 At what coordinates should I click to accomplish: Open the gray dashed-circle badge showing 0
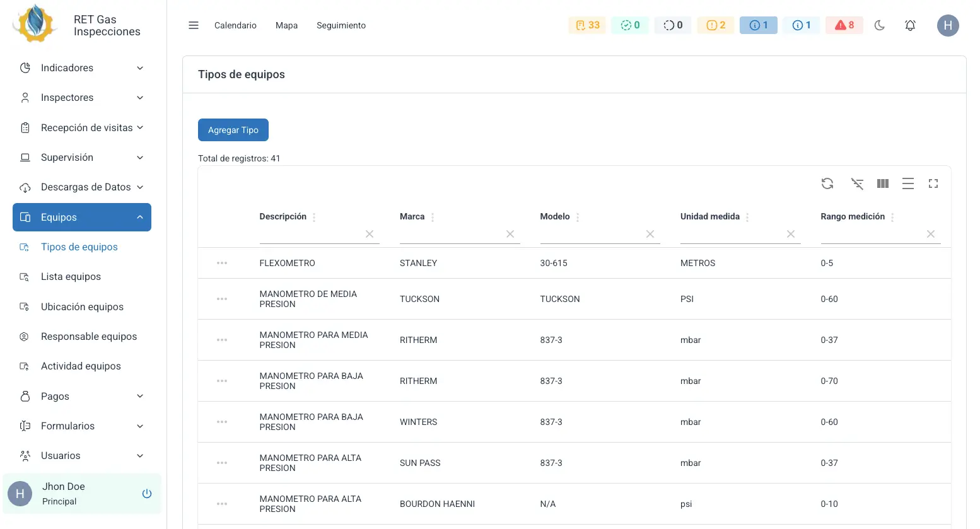click(x=673, y=25)
